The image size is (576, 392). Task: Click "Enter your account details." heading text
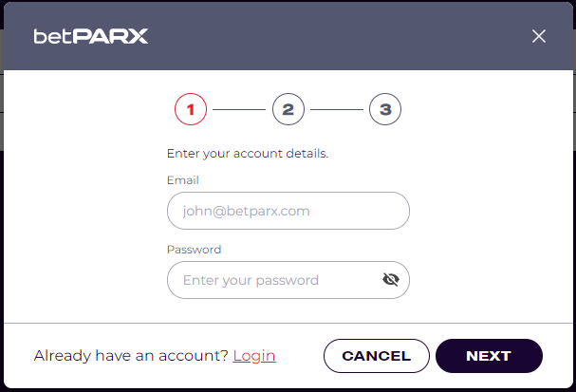click(x=248, y=153)
